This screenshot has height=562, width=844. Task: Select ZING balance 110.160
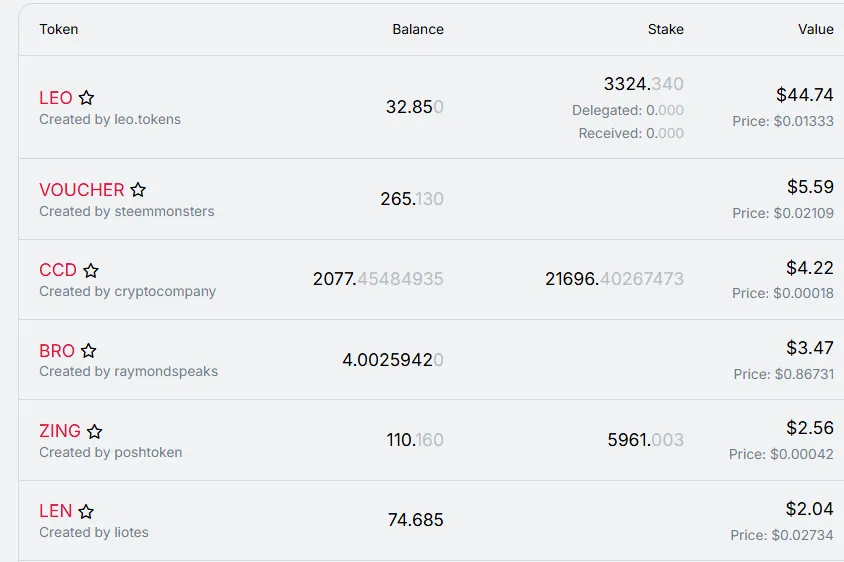click(x=415, y=440)
